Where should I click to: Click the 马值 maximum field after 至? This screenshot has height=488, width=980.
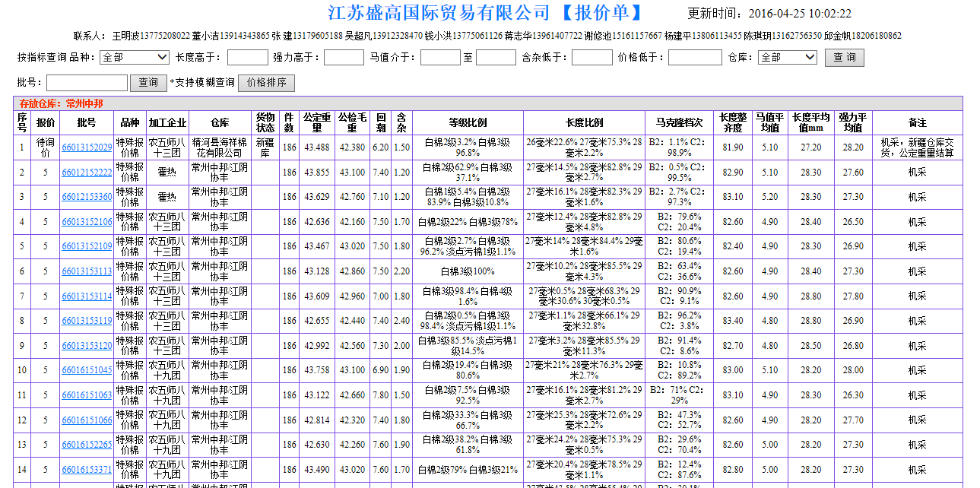click(496, 58)
